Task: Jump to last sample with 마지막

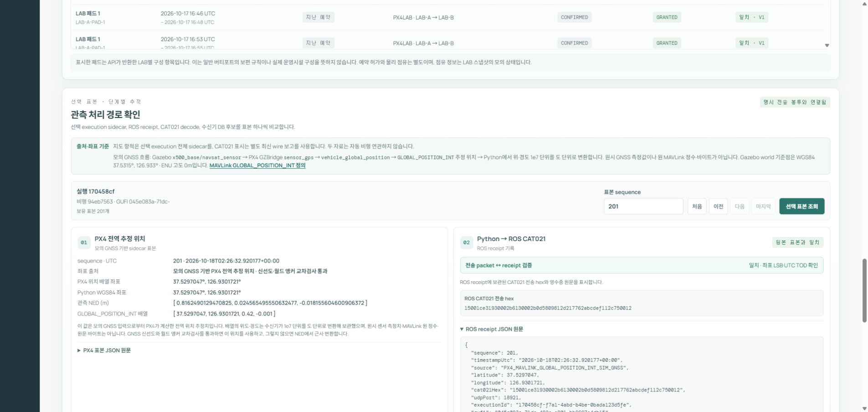Action: coord(763,206)
